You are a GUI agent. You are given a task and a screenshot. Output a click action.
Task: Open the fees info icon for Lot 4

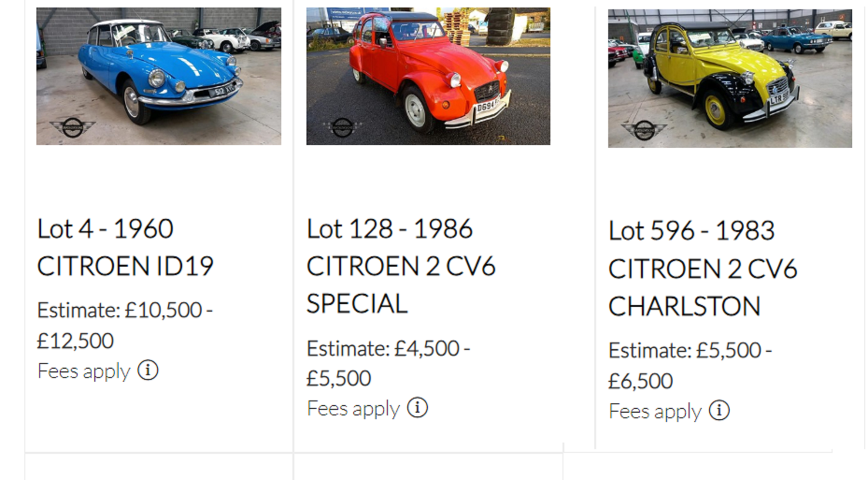(x=148, y=370)
